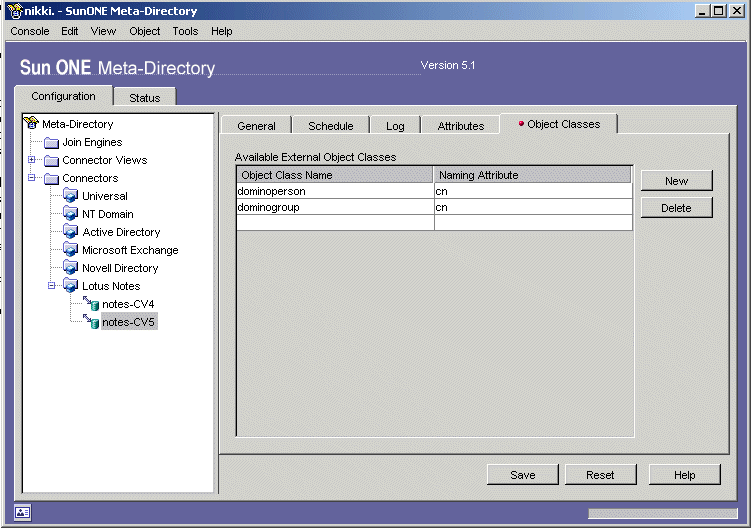Click the status bar progress indicator
Image resolution: width=755 pixels, height=529 pixels.
click(x=663, y=514)
